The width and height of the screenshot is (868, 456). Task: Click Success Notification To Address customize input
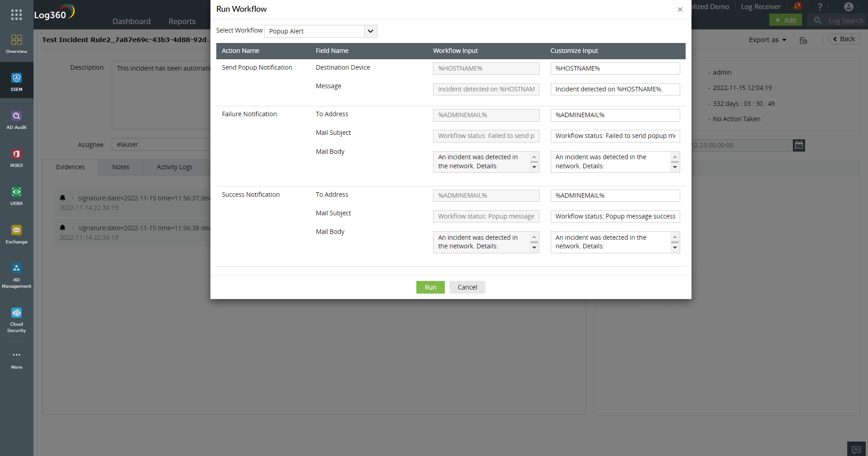[x=615, y=195]
